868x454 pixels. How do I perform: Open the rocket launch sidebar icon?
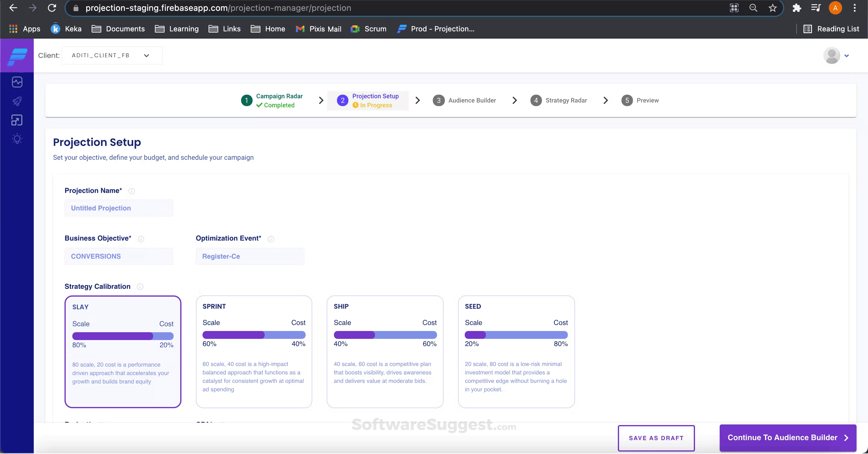tap(17, 101)
